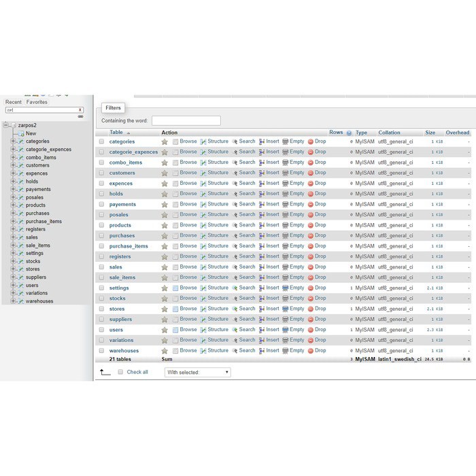
Task: Check the settings table checkbox
Action: pos(102,288)
